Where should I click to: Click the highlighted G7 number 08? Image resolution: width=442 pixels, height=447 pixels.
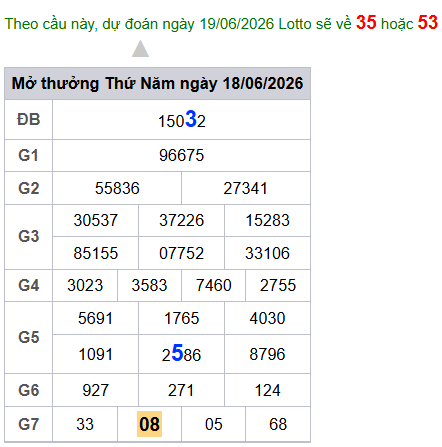149,424
